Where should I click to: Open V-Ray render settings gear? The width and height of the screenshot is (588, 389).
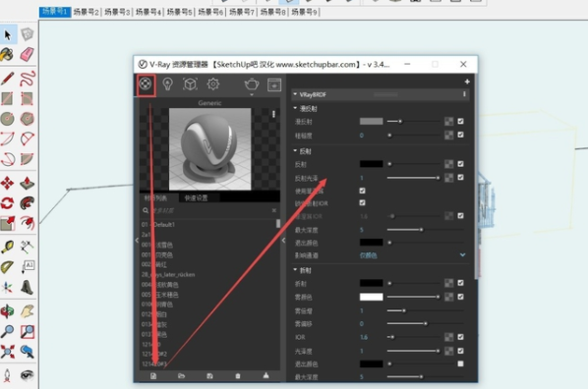click(213, 83)
